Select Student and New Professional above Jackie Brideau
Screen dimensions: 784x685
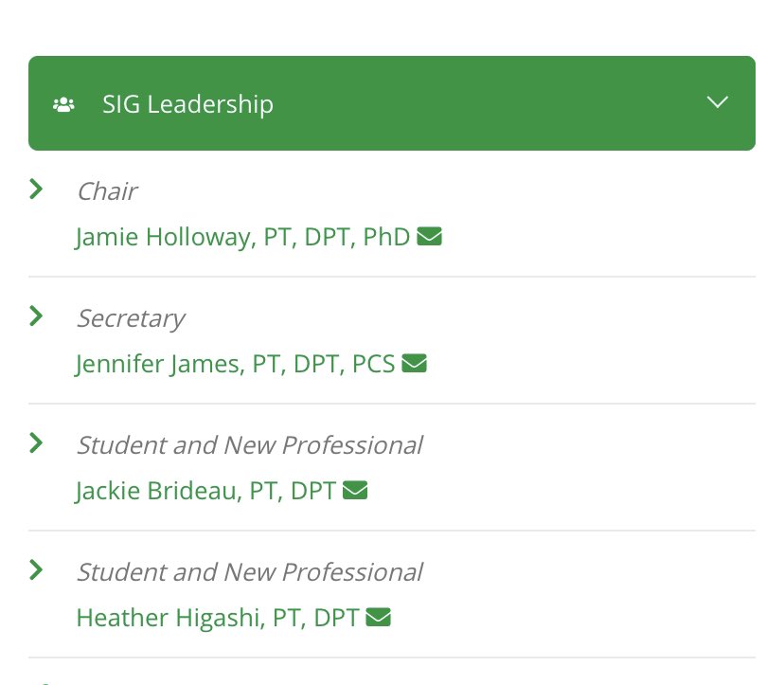point(250,445)
